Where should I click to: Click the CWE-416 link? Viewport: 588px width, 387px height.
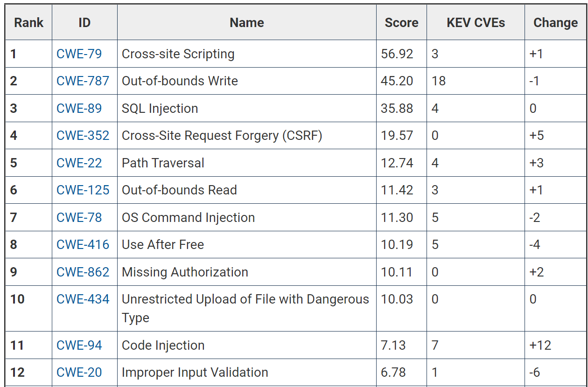point(83,245)
